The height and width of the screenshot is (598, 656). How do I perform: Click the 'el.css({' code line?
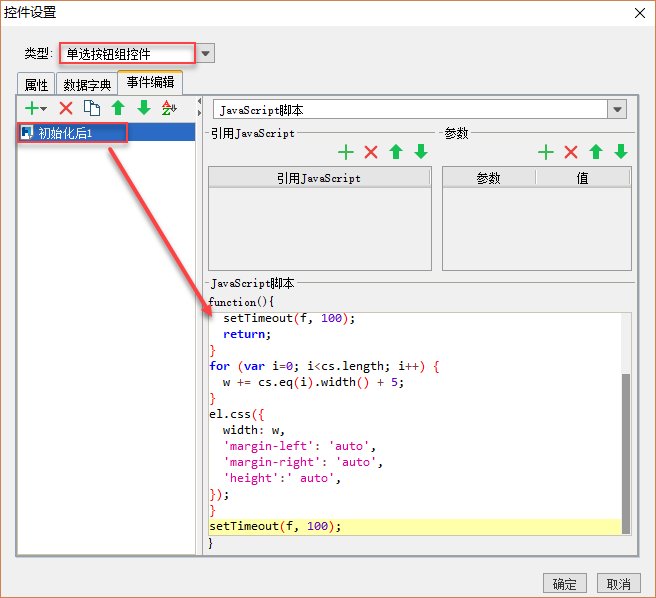(237, 414)
